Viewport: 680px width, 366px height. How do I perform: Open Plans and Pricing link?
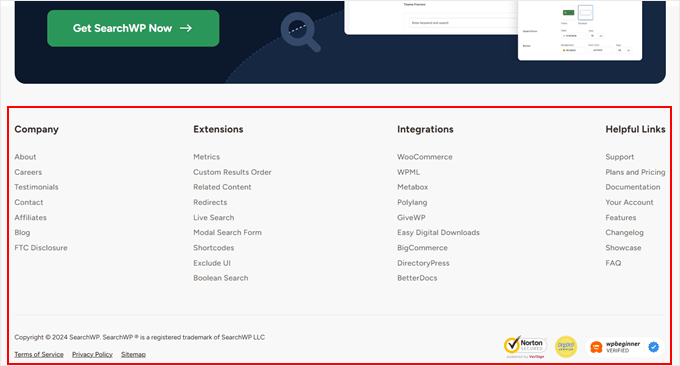[635, 172]
